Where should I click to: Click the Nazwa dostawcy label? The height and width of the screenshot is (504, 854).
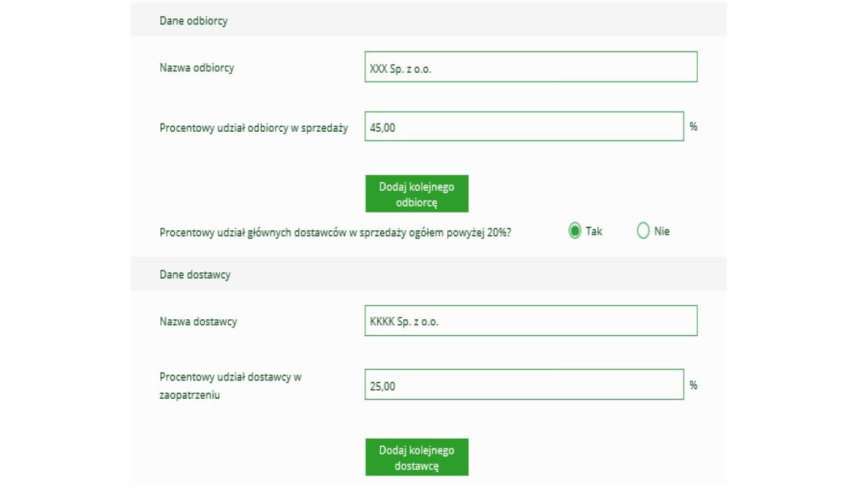(x=198, y=322)
